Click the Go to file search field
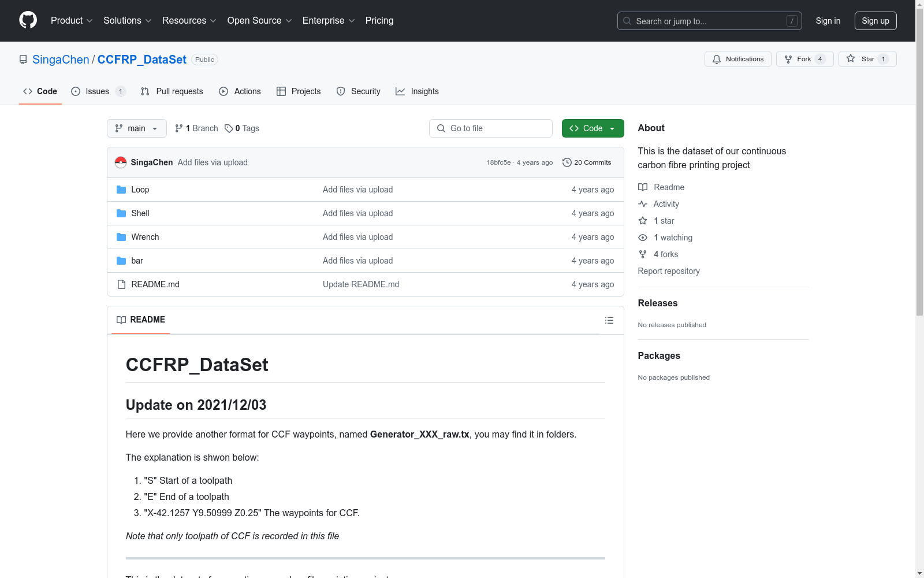This screenshot has width=924, height=578. tap(491, 128)
